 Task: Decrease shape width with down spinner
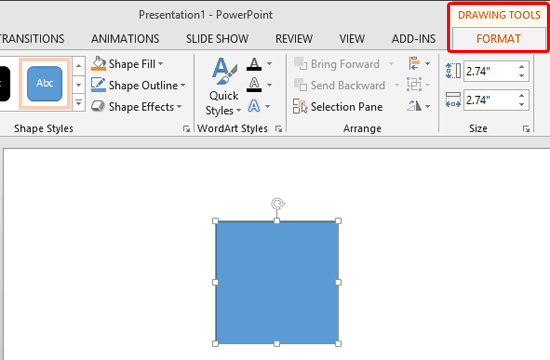click(522, 105)
